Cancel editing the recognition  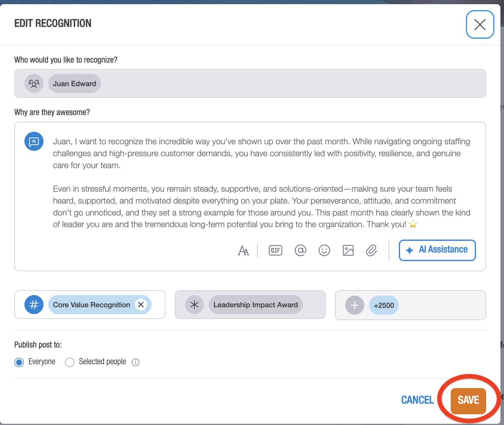[x=417, y=400]
